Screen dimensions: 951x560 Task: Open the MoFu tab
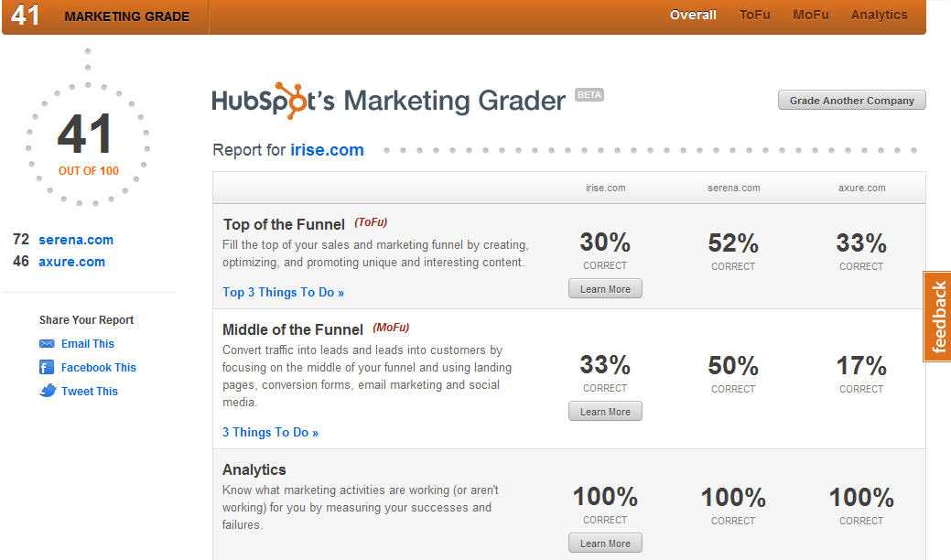(810, 15)
